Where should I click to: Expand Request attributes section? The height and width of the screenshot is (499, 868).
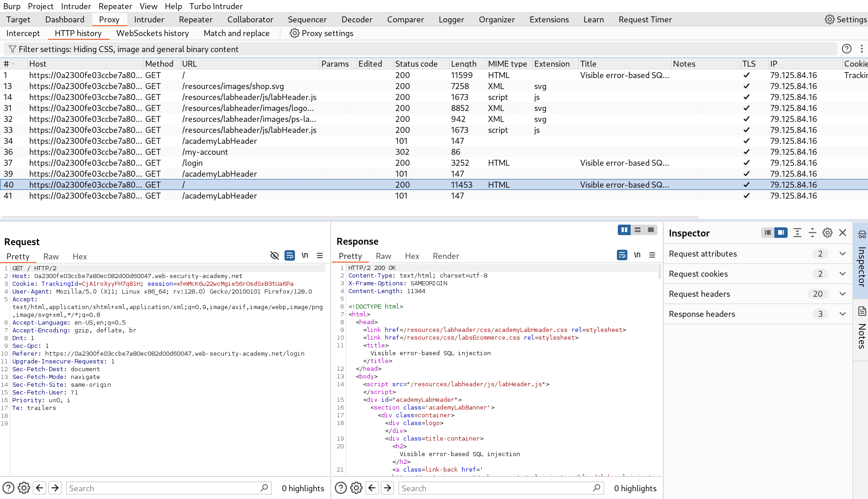(842, 254)
